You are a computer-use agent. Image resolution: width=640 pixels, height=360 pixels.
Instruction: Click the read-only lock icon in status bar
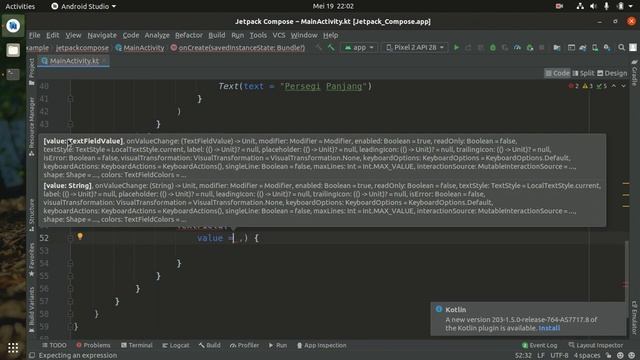(x=608, y=356)
